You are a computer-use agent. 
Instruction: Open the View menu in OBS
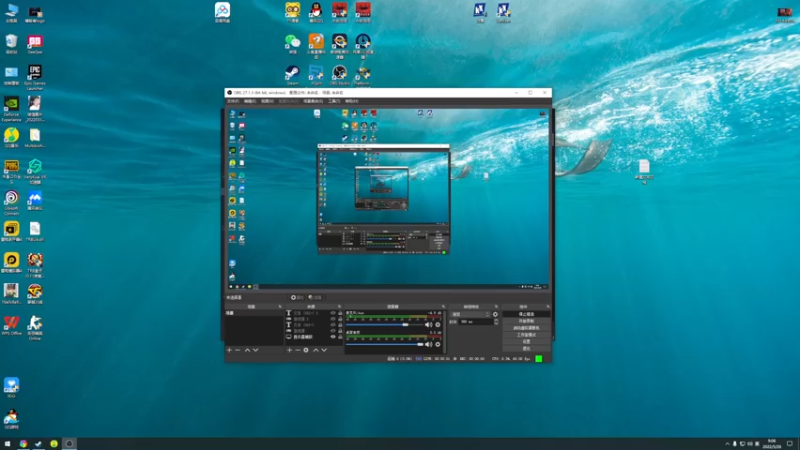coord(267,101)
